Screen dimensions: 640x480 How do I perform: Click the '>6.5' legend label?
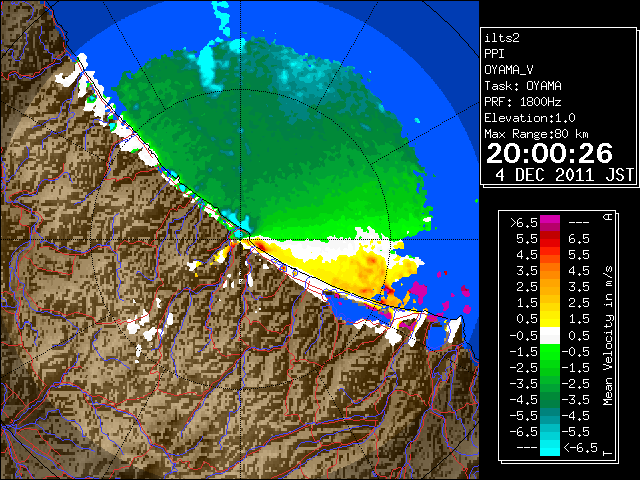523,223
